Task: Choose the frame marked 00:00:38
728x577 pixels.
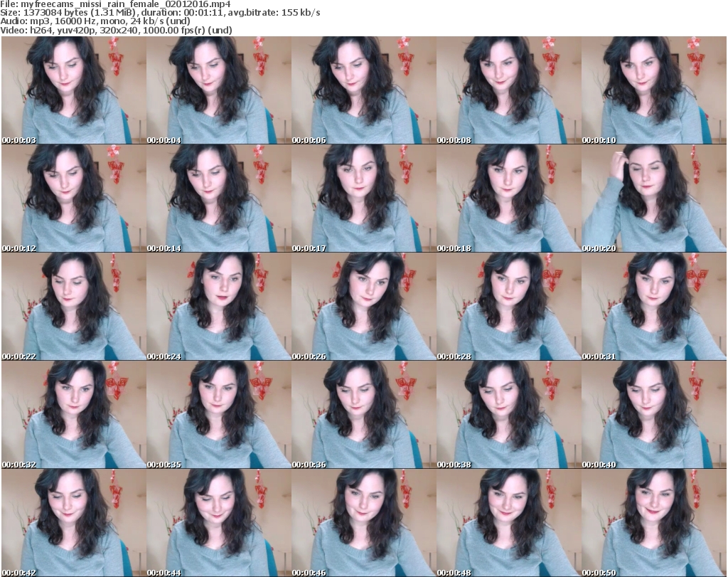Action: (x=508, y=414)
